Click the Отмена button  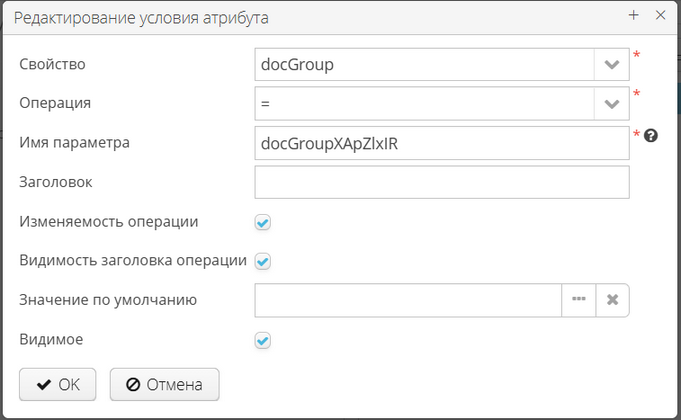click(165, 384)
